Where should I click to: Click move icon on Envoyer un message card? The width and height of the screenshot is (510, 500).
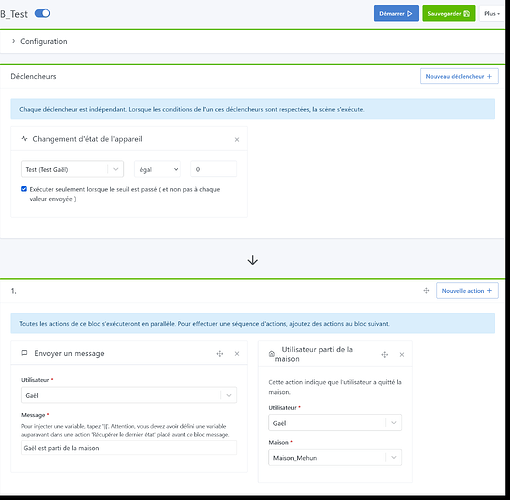220,354
